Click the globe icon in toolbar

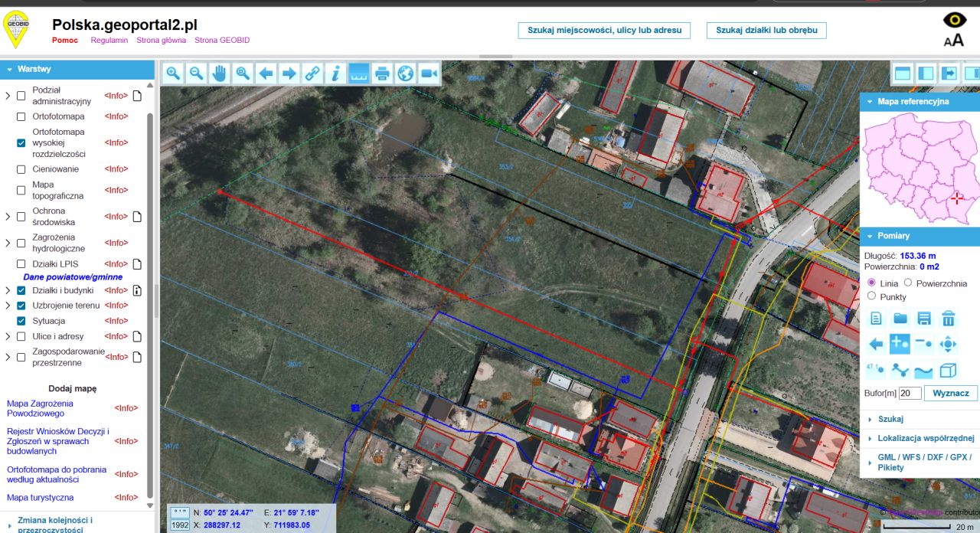405,74
